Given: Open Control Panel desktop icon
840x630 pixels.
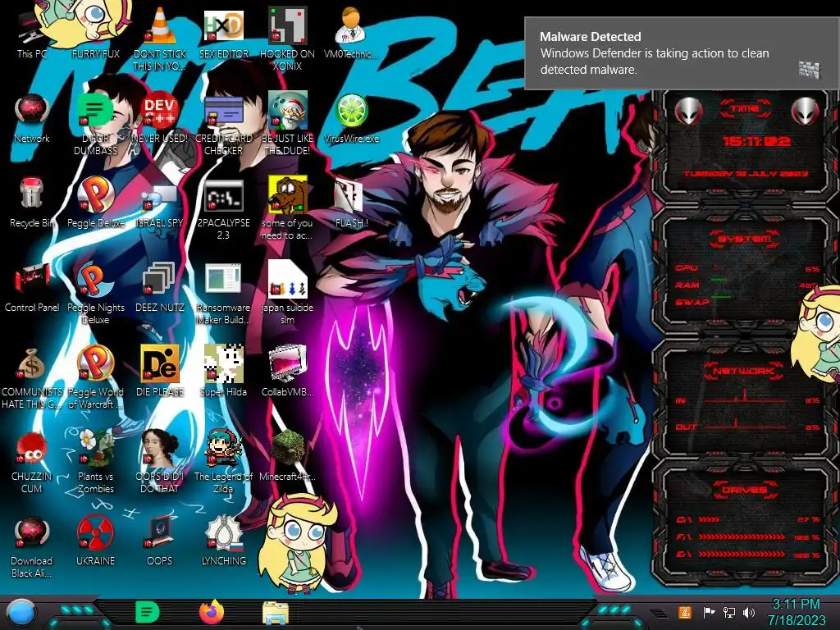Looking at the screenshot, I should click(32, 288).
